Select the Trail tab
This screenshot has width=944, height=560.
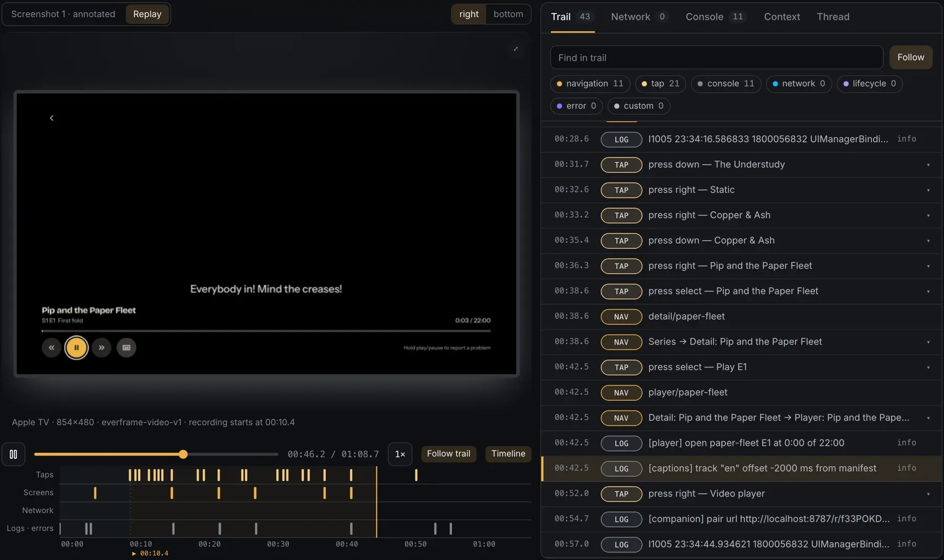[x=572, y=17]
